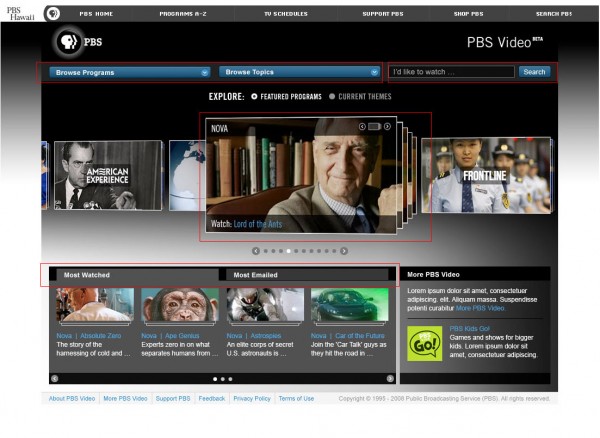Click the highlighted white carousel page dot
Viewport: 600px width, 438px height.
pos(289,251)
